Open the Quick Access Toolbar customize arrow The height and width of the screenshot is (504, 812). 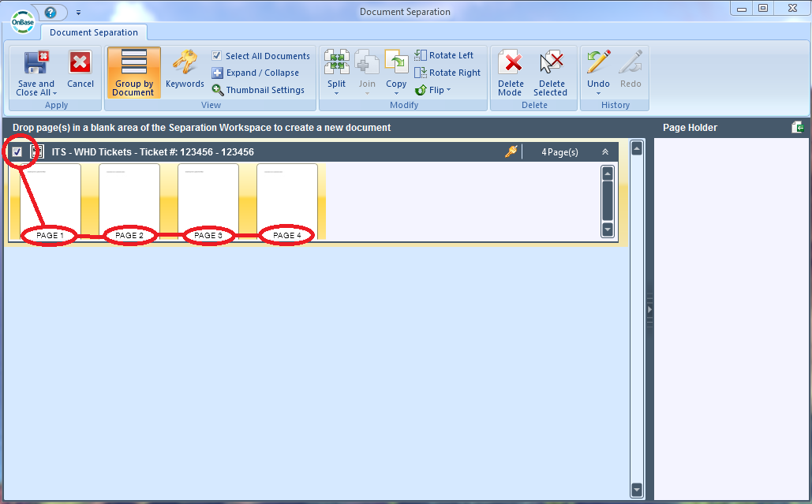78,12
